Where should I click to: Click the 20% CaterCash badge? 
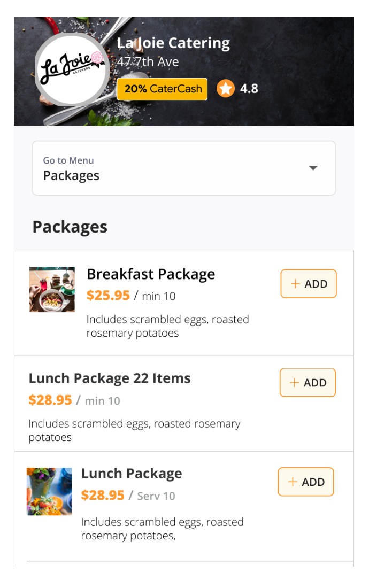click(162, 89)
